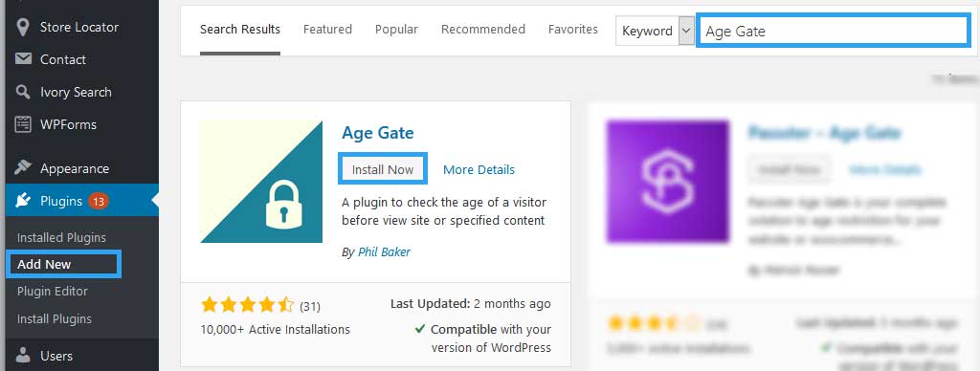Image resolution: width=980 pixels, height=371 pixels.
Task: Click the Plugins update count badge 13
Action: point(99,201)
